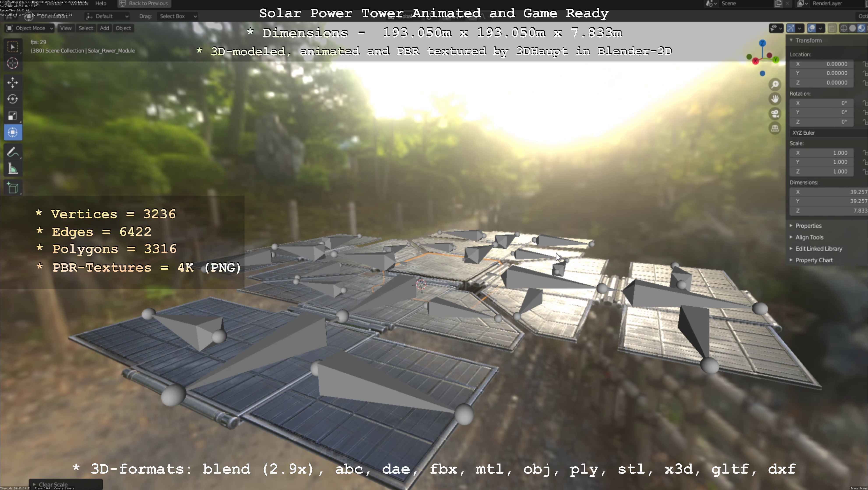Click the zoom magnifier viewport button

point(775,84)
